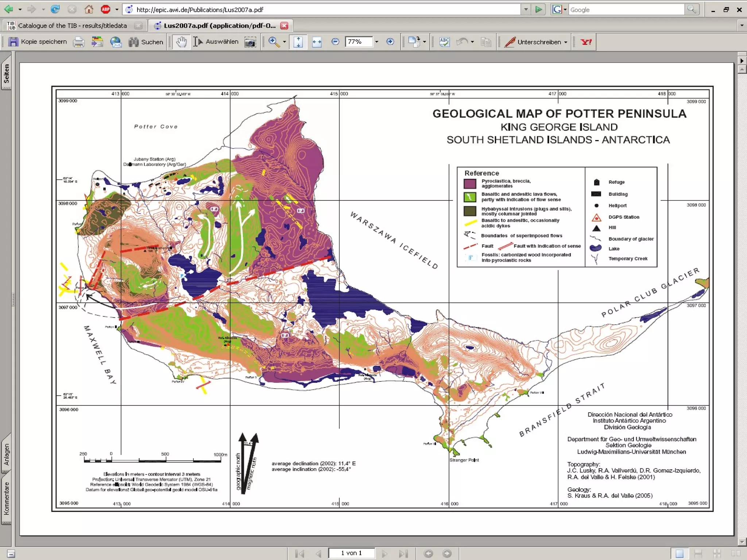747x560 pixels.
Task: Switch to Catalogue of the TIB tab
Action: pyautogui.click(x=72, y=26)
